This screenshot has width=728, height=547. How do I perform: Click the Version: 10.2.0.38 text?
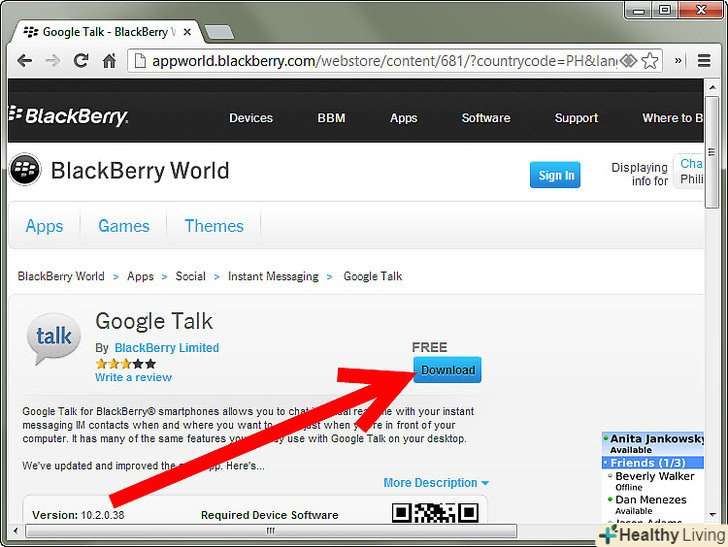pos(78,515)
